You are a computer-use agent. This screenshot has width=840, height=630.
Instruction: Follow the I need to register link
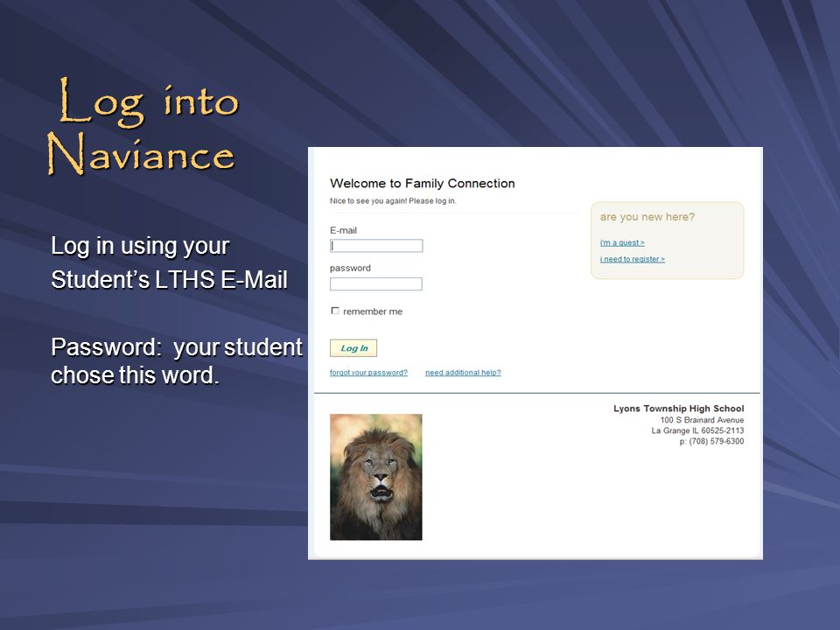click(633, 259)
